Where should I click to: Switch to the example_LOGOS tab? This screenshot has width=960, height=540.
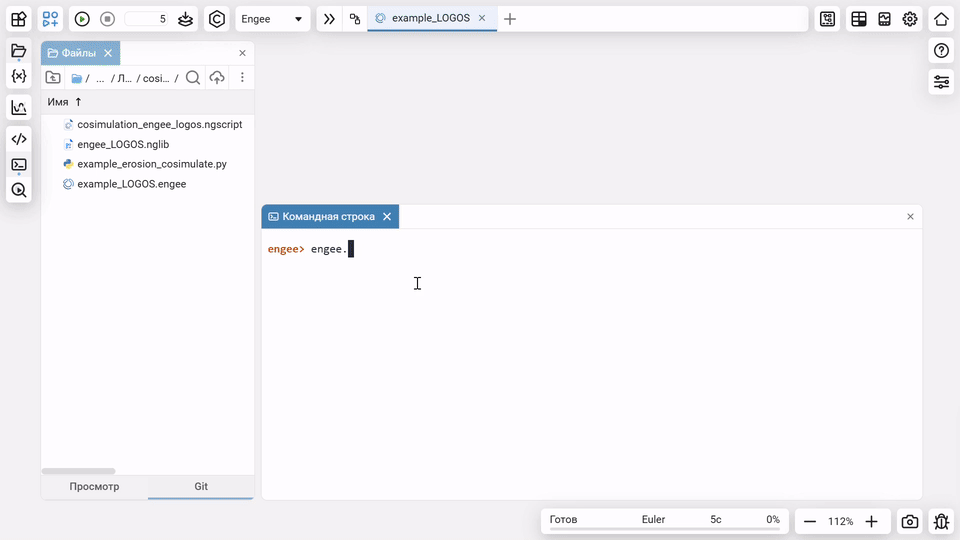point(430,18)
